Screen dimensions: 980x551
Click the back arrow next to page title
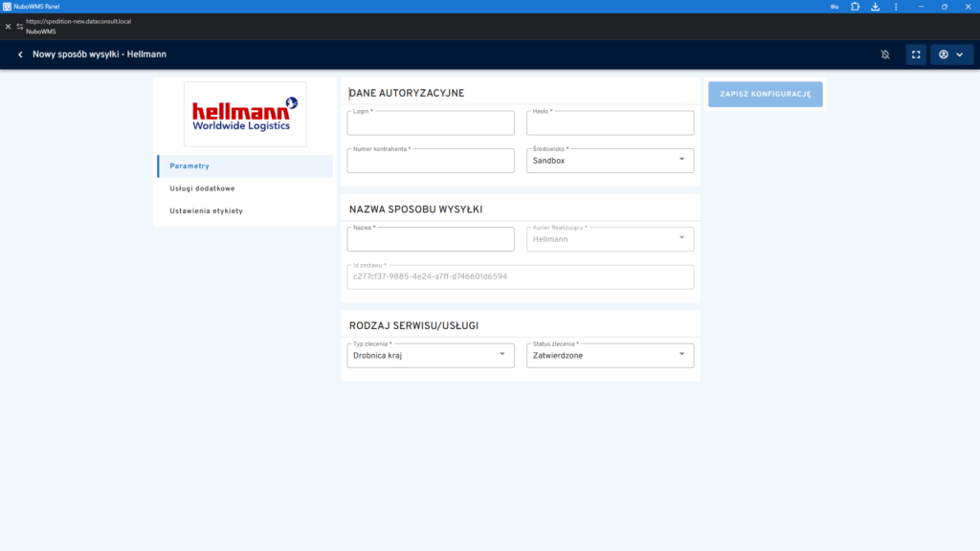[20, 55]
